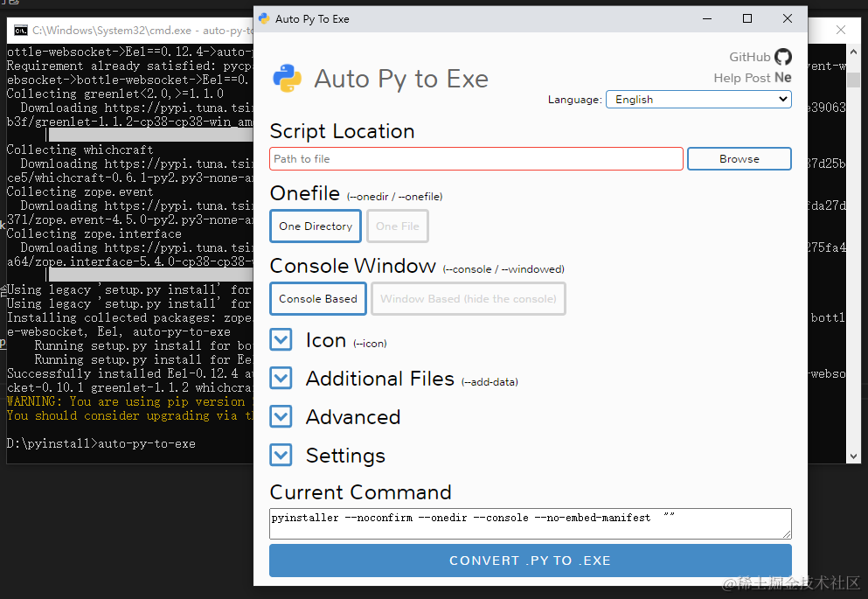Focus the Path to file field
Viewport: 868px width, 599px height.
(x=476, y=159)
